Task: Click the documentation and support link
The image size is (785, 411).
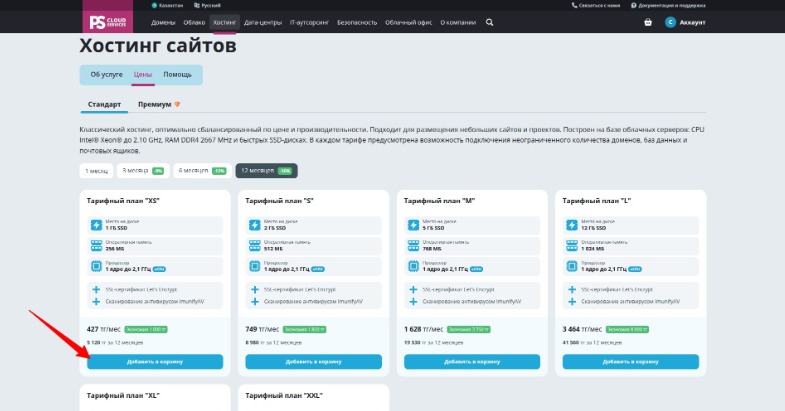Action: pos(668,6)
